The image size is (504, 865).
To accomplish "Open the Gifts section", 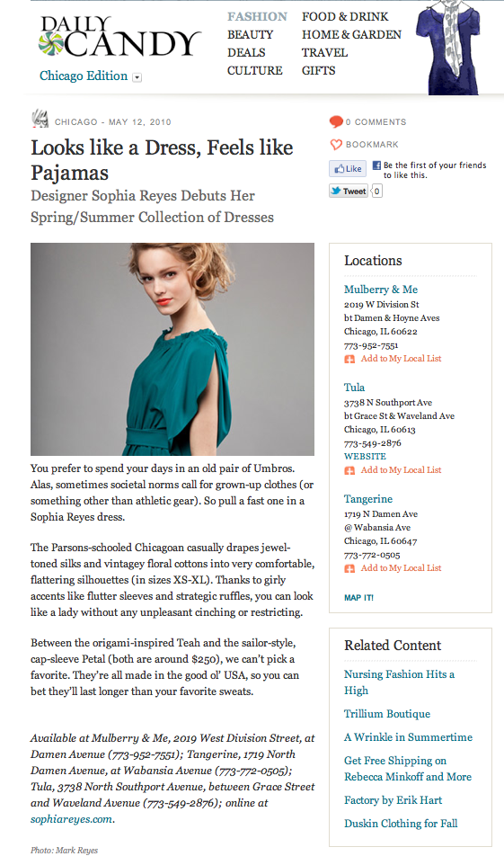I will coord(318,71).
